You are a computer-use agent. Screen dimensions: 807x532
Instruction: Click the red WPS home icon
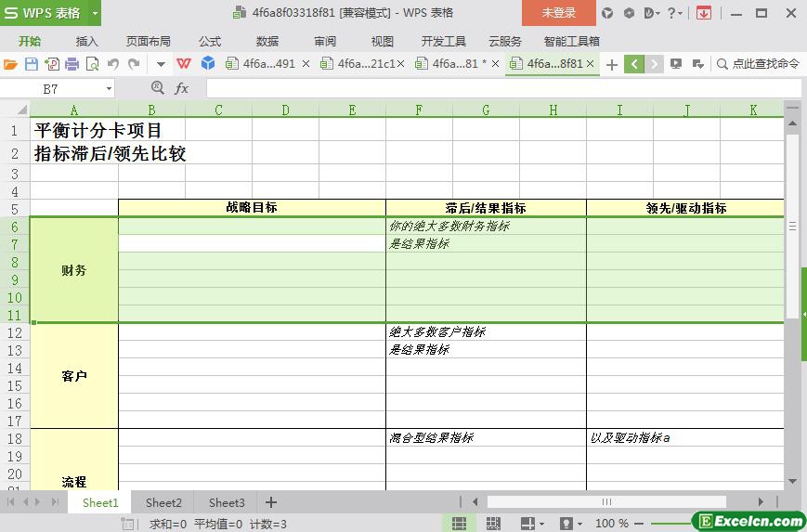point(184,64)
